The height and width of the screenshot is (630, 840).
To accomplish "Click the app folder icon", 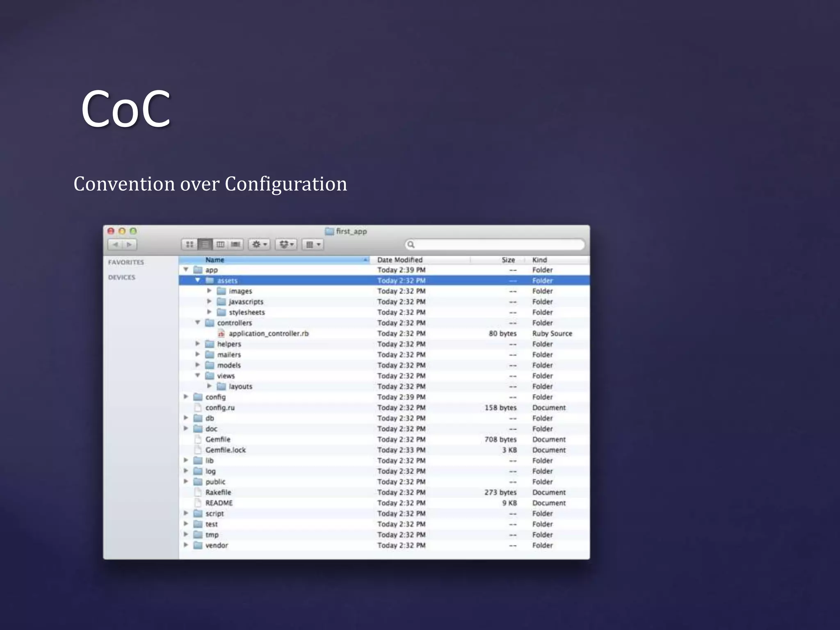I will pyautogui.click(x=198, y=270).
